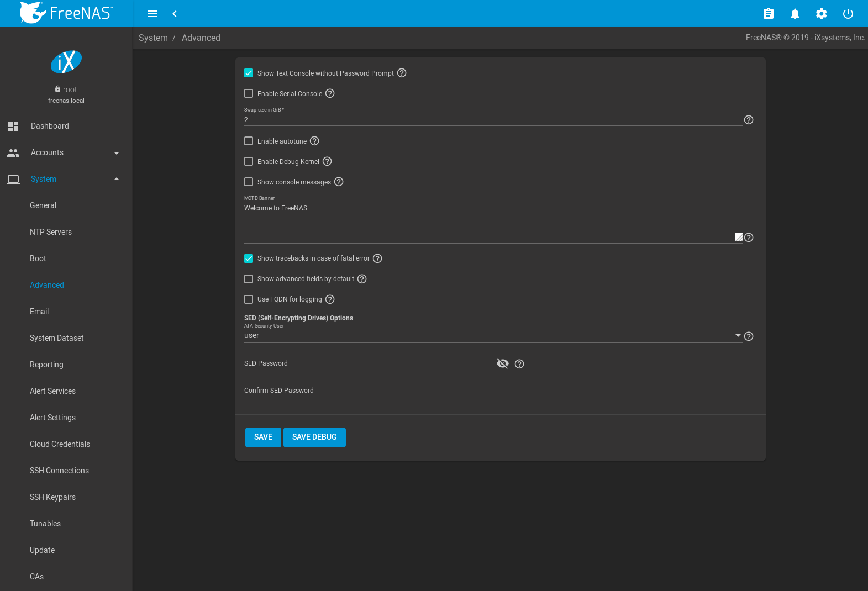Image resolution: width=868 pixels, height=591 pixels.
Task: Toggle SED Password visibility eye icon
Action: (x=502, y=363)
